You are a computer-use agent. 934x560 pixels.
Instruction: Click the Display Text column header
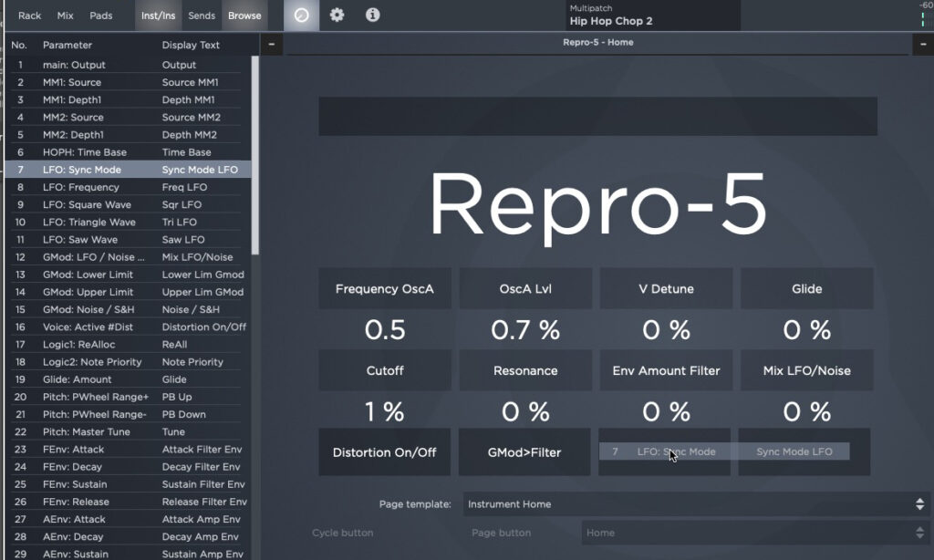click(191, 45)
